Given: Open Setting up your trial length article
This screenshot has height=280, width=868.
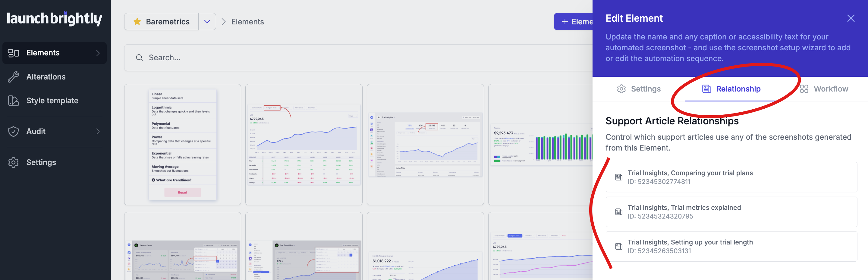Looking at the screenshot, I should [731, 246].
